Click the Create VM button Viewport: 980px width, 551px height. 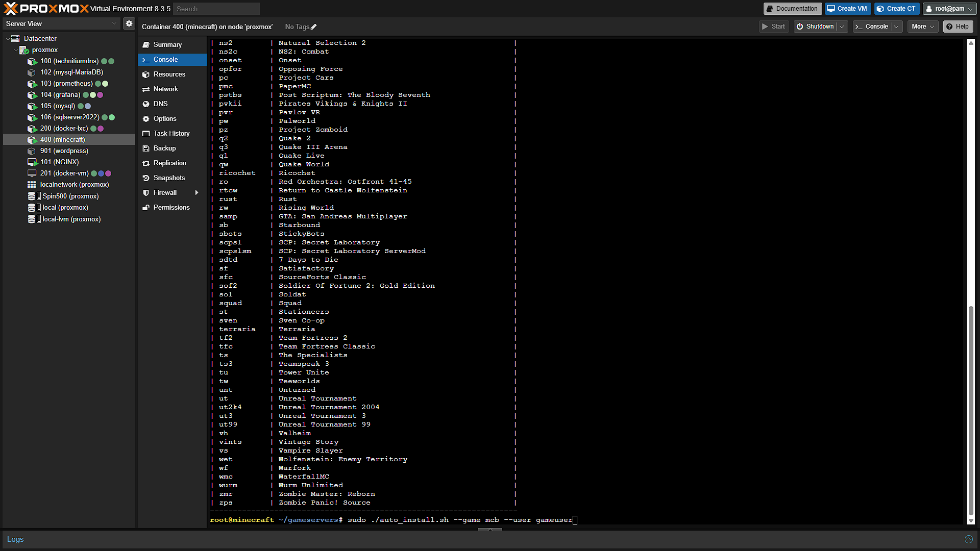pyautogui.click(x=847, y=9)
